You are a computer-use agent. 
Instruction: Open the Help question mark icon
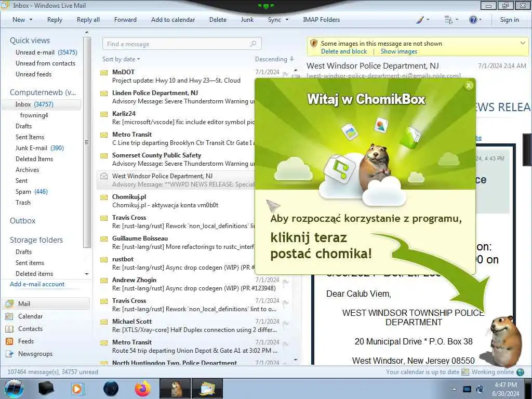pos(475,20)
